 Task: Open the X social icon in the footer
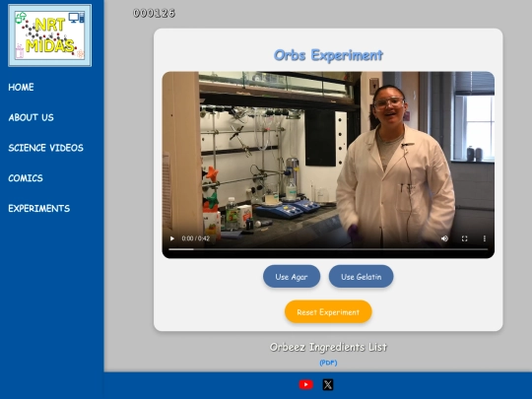click(328, 384)
